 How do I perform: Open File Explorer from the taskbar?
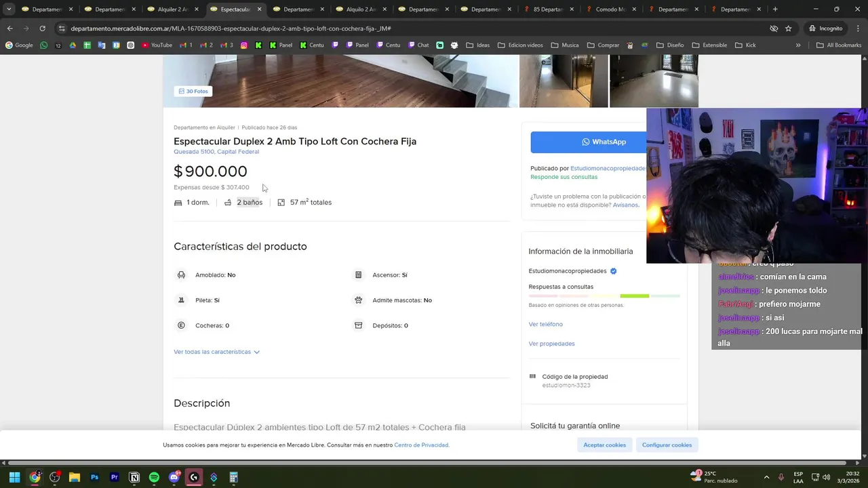75,477
